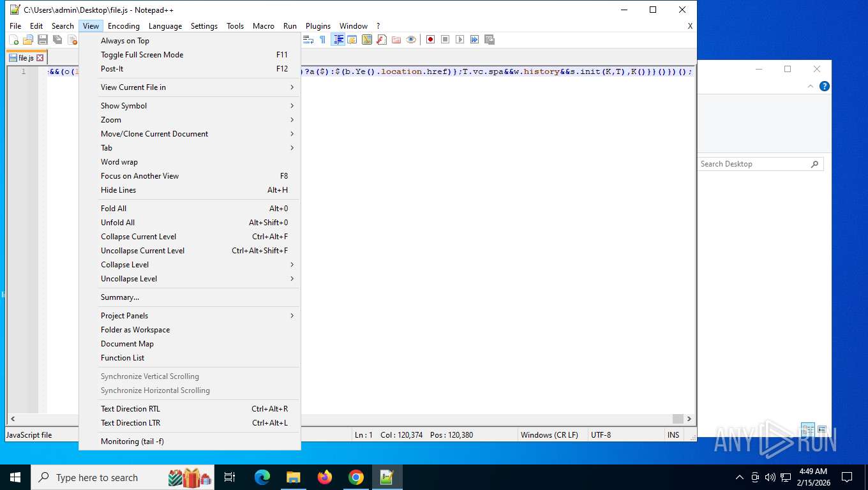Open File Explorer from the taskbar
The image size is (868, 490).
point(294,477)
